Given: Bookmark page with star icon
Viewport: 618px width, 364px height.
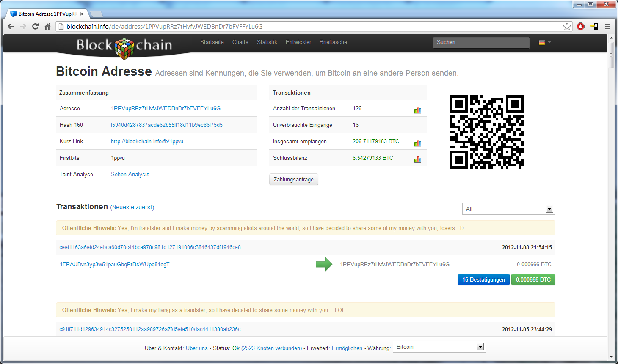Looking at the screenshot, I should [567, 26].
